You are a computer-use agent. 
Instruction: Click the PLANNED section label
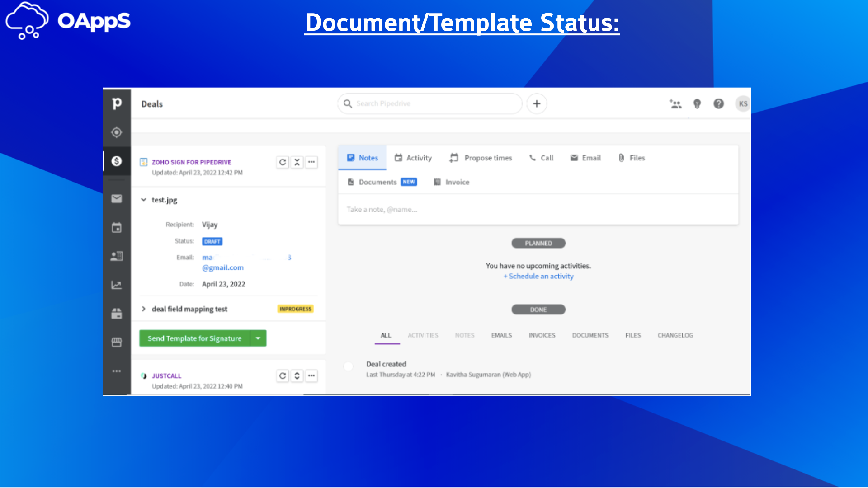(538, 243)
